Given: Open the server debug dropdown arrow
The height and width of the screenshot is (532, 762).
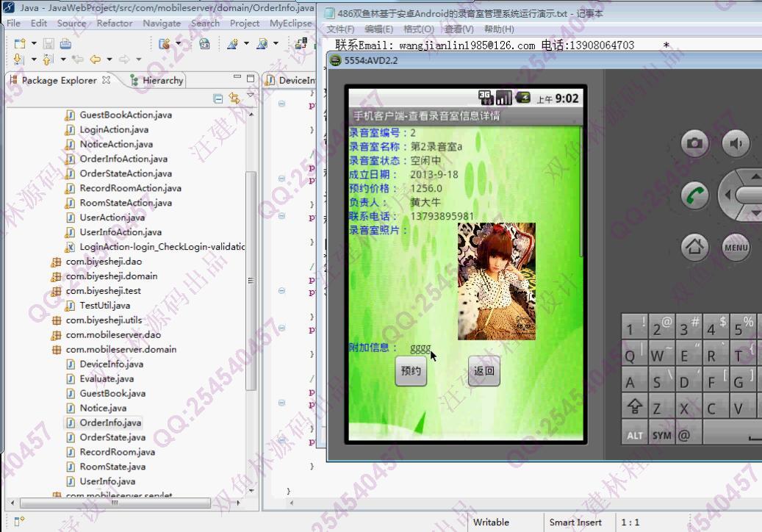Looking at the screenshot, I should coord(179,44).
